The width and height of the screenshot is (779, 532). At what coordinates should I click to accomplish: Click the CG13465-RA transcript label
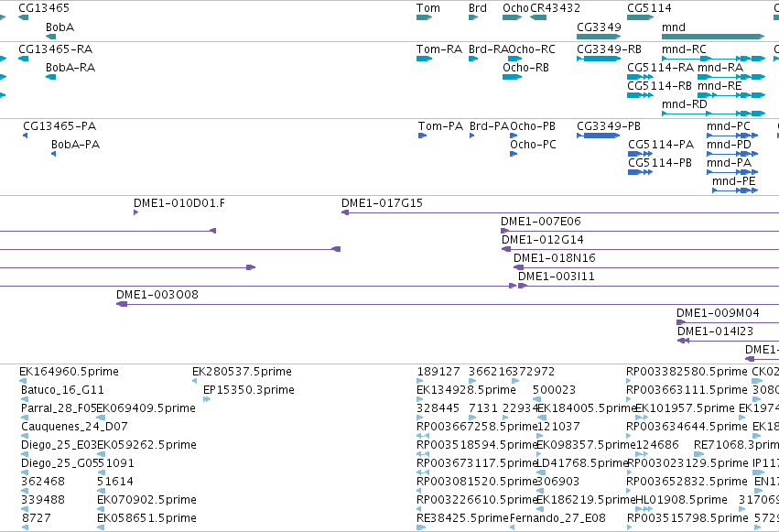pos(55,49)
